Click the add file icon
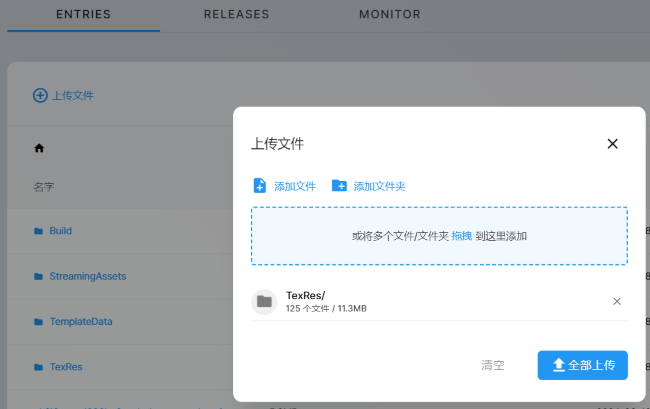The width and height of the screenshot is (650, 409). point(259,186)
